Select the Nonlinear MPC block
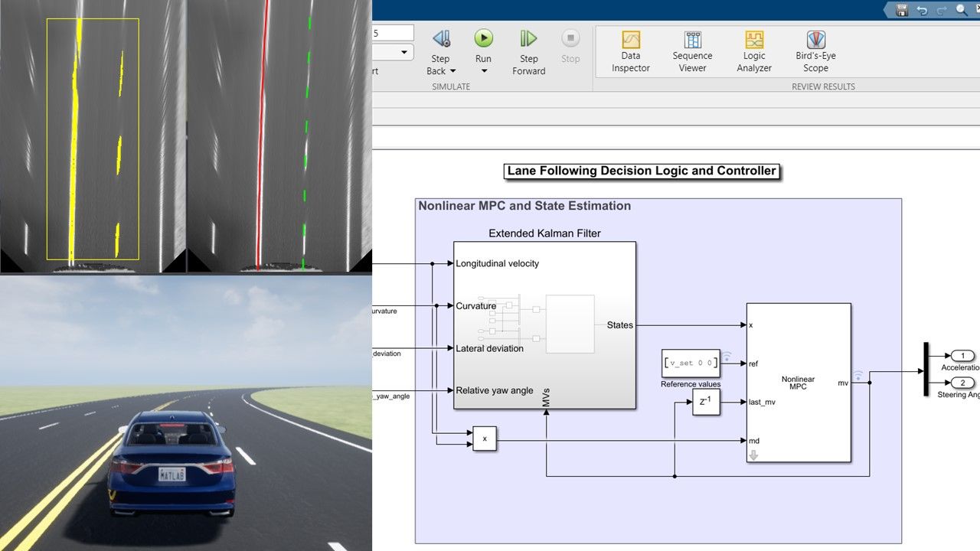Image resolution: width=980 pixels, height=551 pixels. (799, 383)
